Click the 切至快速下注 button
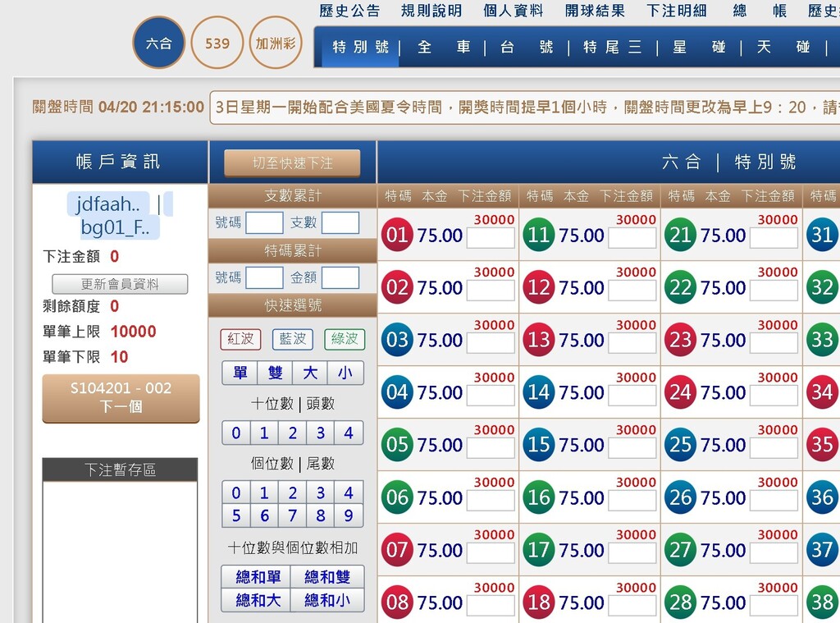The height and width of the screenshot is (623, 840). [292, 163]
